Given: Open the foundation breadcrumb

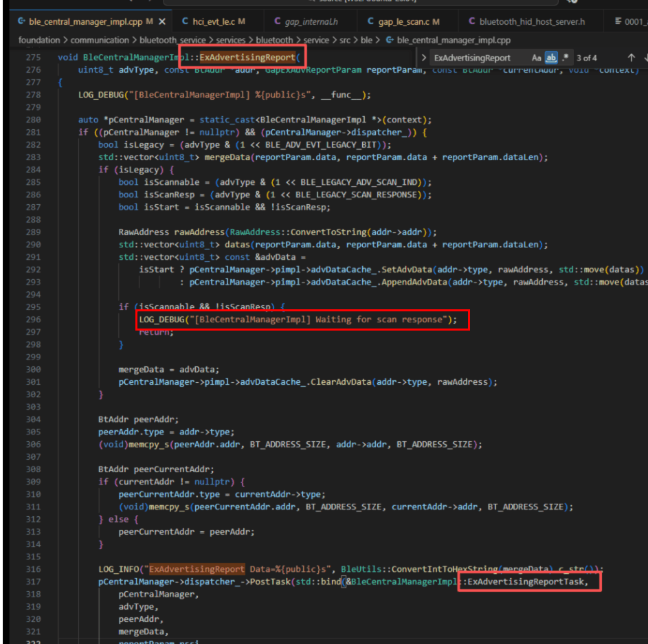Looking at the screenshot, I should click(x=39, y=40).
